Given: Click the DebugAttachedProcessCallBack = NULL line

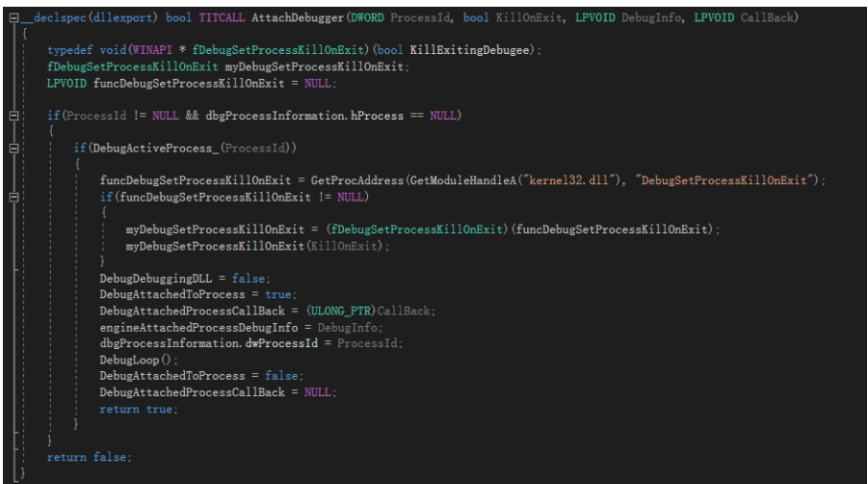Looking at the screenshot, I should (218, 392).
